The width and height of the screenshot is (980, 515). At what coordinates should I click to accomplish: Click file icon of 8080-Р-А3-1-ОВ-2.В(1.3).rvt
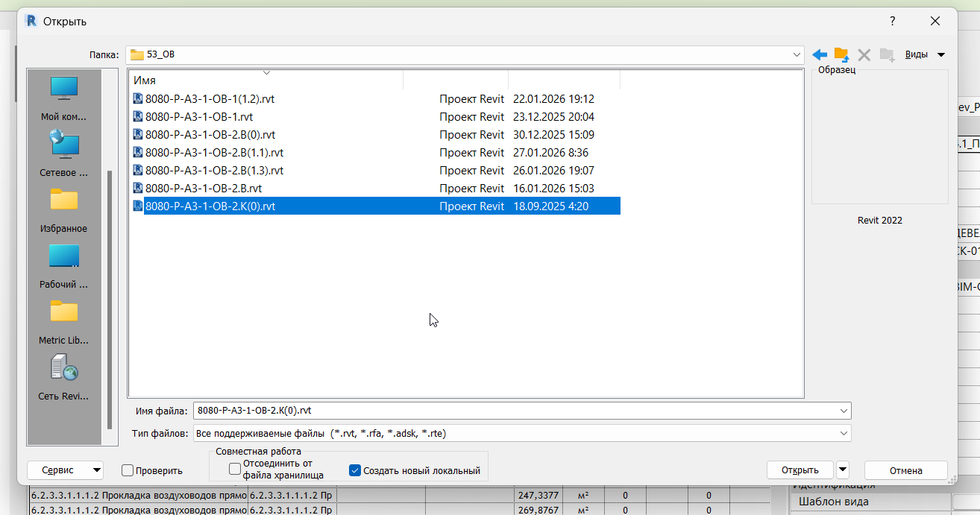138,170
